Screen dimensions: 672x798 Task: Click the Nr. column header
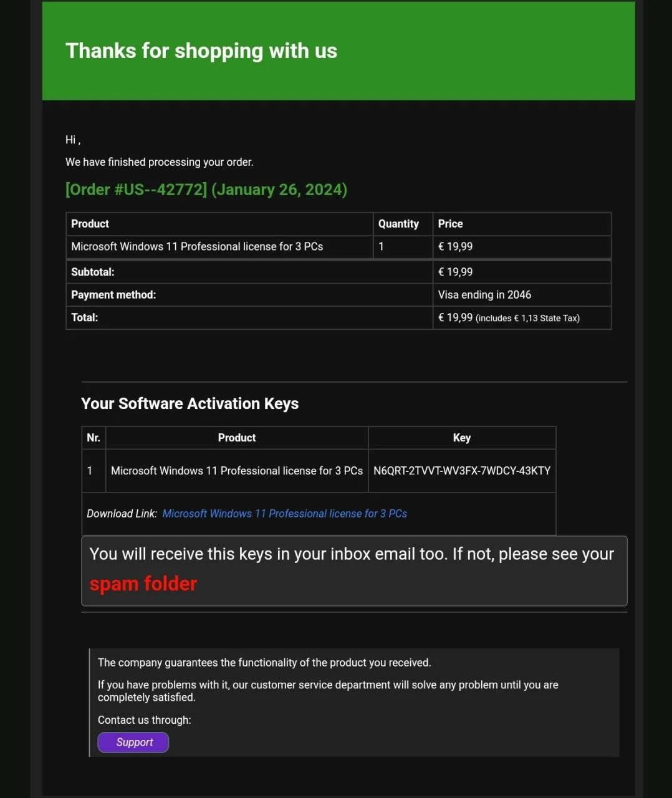point(94,438)
